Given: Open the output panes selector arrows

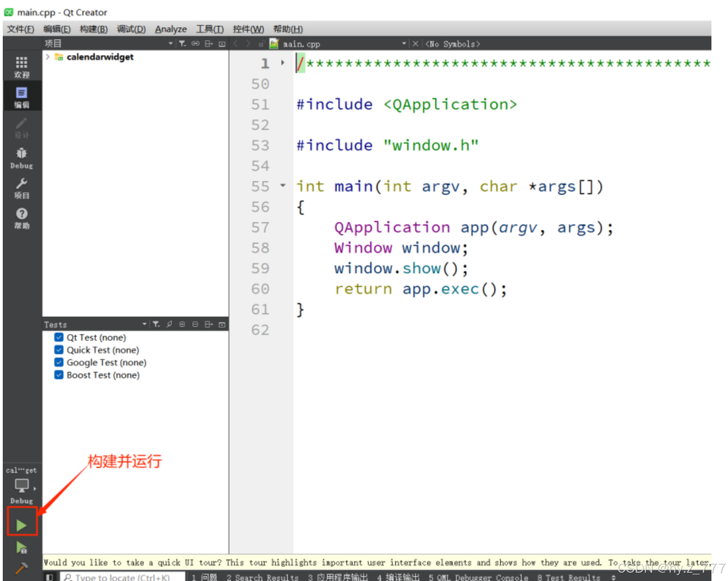Looking at the screenshot, I should pos(613,577).
